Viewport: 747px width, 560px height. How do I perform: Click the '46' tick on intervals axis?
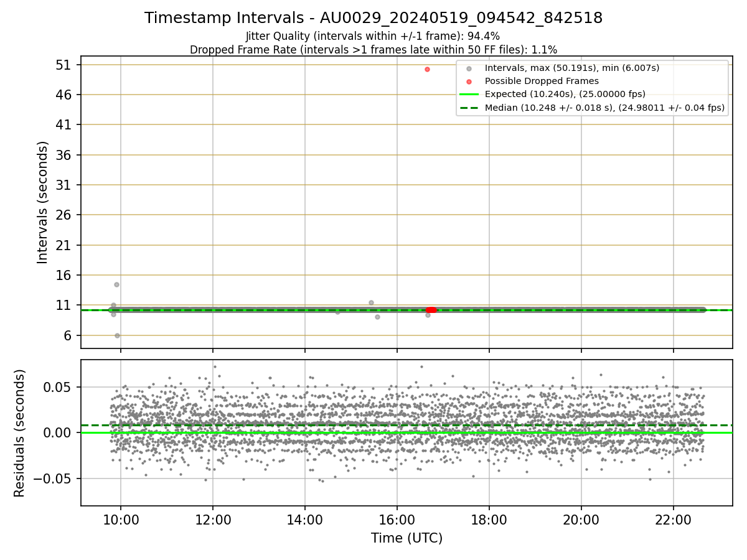[64, 95]
